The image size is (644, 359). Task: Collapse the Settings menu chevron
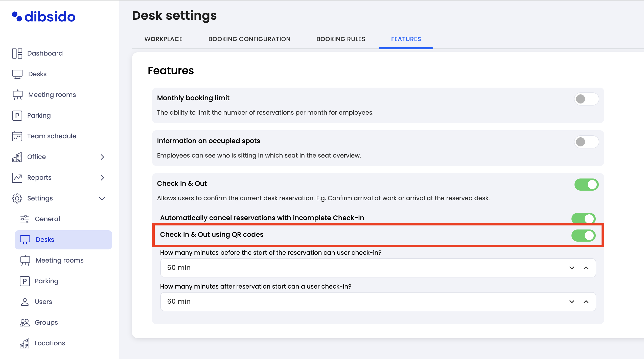pos(102,198)
